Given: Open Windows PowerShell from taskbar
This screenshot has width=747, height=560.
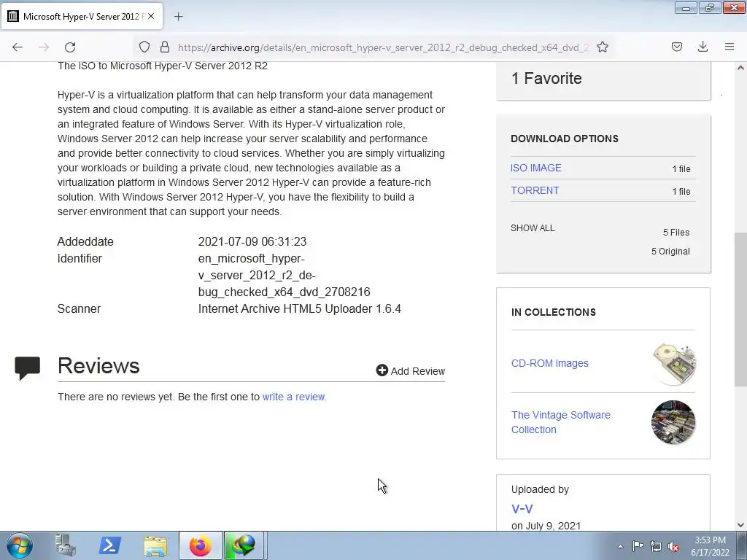Looking at the screenshot, I should coord(109,545).
